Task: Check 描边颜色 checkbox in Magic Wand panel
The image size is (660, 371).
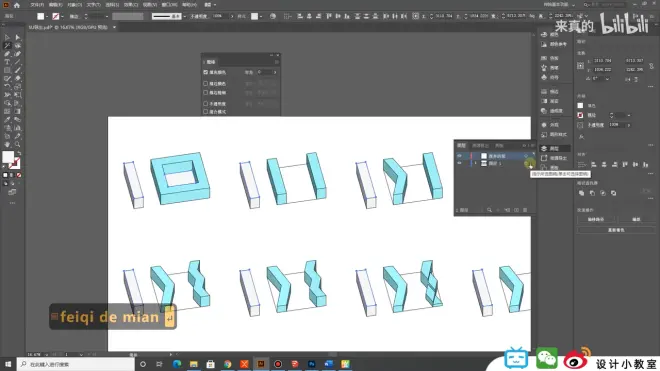Action: click(x=205, y=83)
